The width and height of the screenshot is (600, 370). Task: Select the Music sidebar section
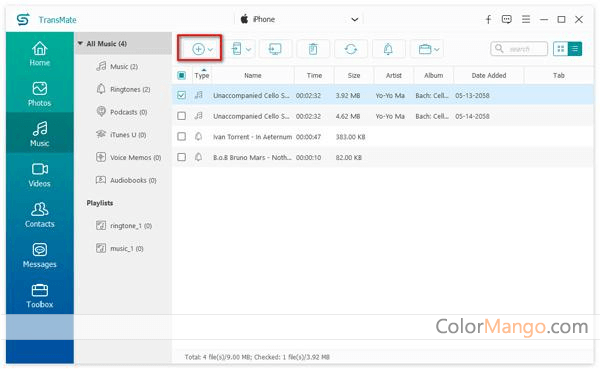pos(39,134)
